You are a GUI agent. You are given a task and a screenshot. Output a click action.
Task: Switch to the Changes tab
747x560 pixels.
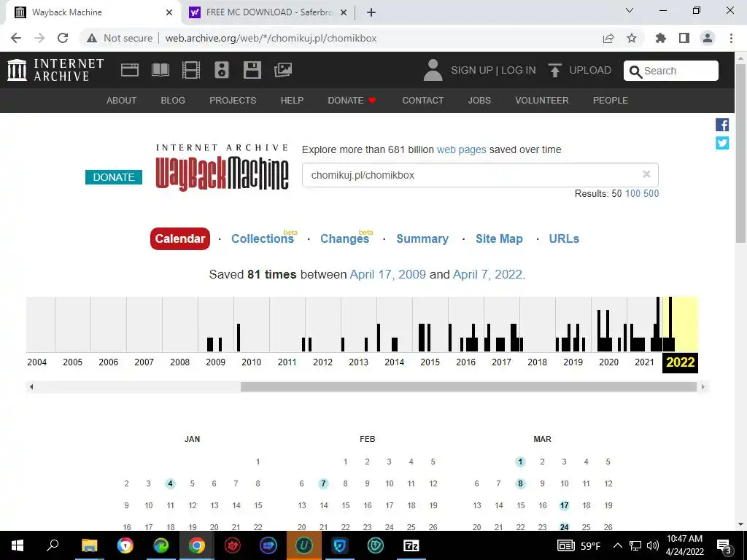344,238
